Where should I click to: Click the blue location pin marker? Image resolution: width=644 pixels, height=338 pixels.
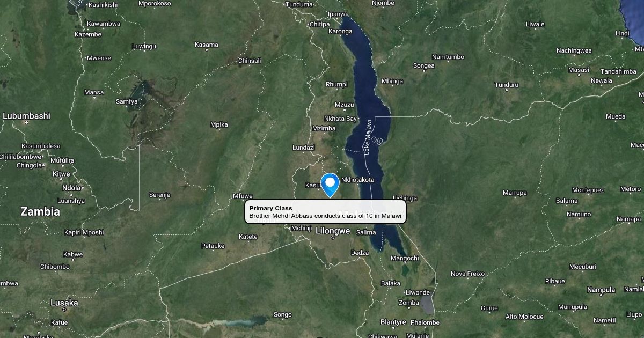coord(330,185)
